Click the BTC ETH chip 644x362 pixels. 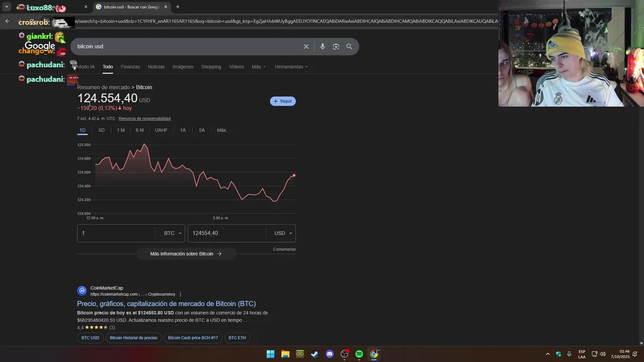click(237, 338)
